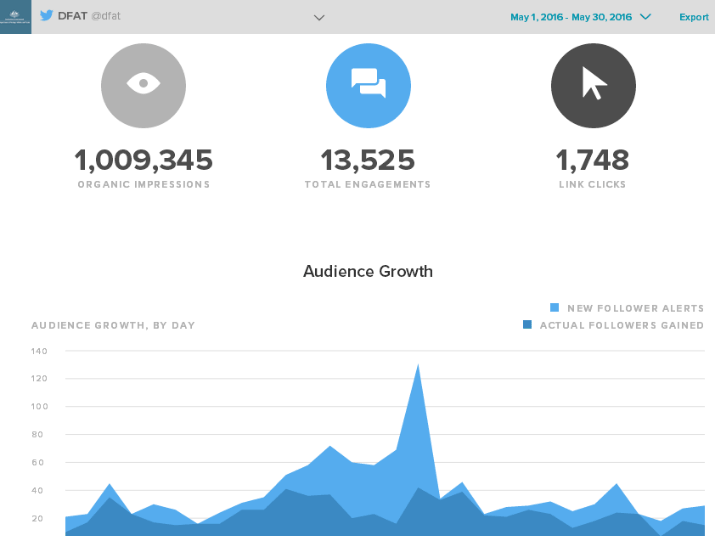Image resolution: width=715 pixels, height=536 pixels.
Task: Click the DFAT account name
Action: tap(73, 16)
